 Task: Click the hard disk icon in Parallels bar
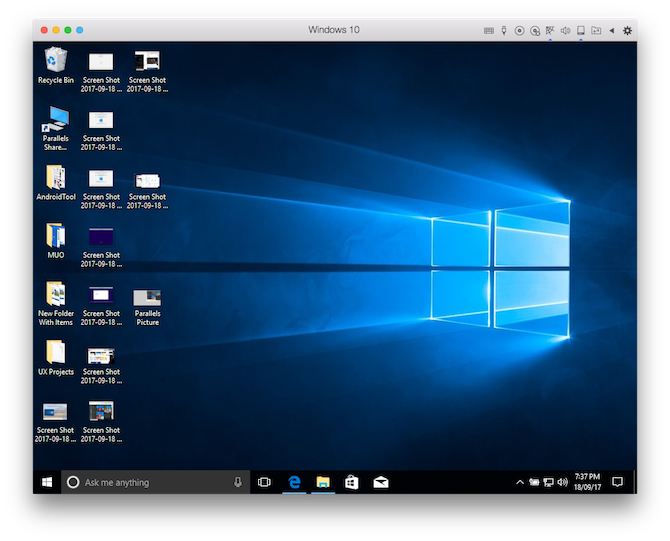pyautogui.click(x=581, y=30)
